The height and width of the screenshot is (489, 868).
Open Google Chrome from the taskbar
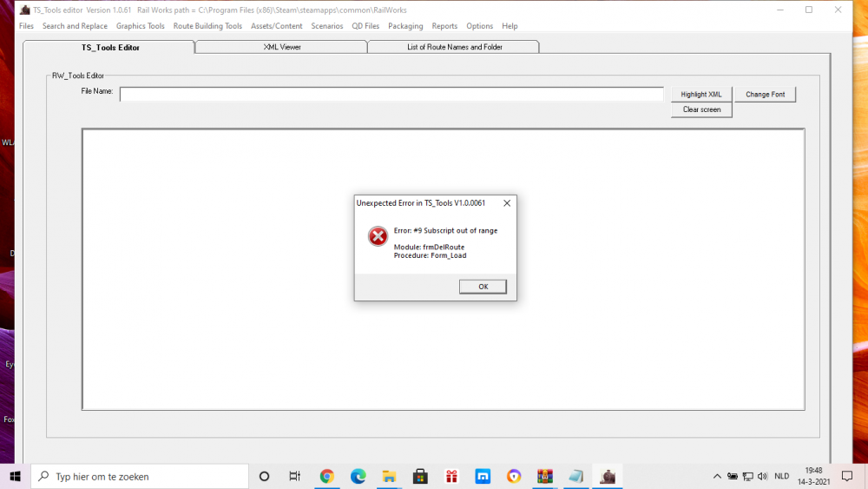click(327, 476)
